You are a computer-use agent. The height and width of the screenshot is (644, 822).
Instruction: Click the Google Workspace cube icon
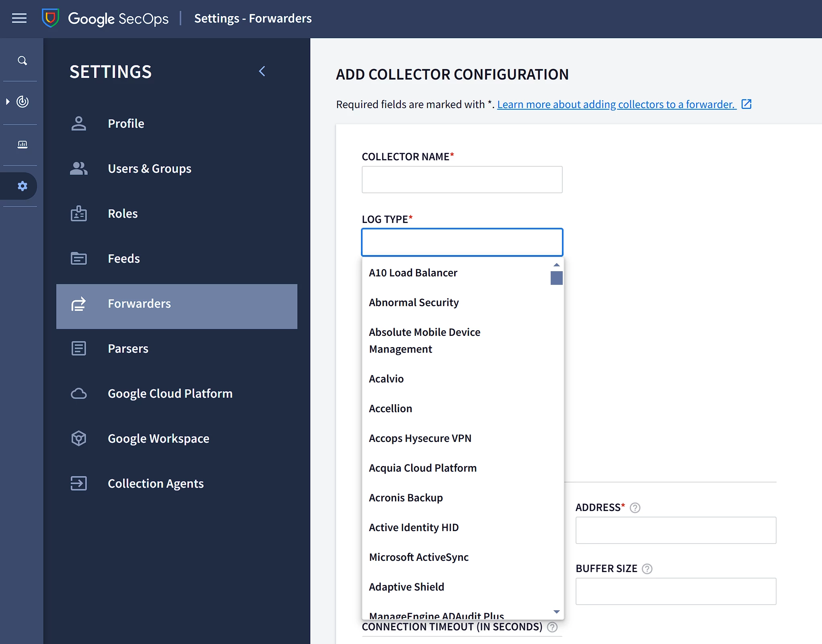click(x=79, y=438)
